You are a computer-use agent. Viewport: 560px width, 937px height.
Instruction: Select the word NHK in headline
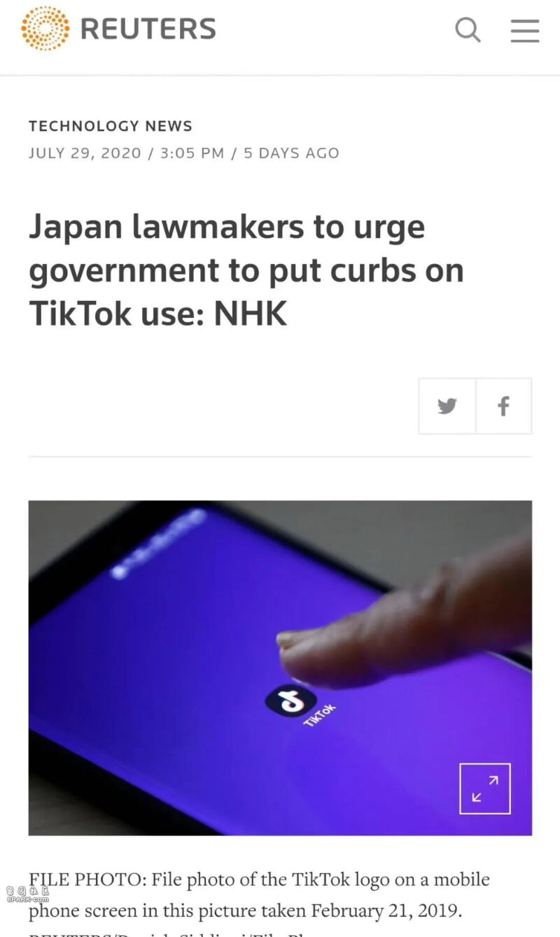pos(250,314)
